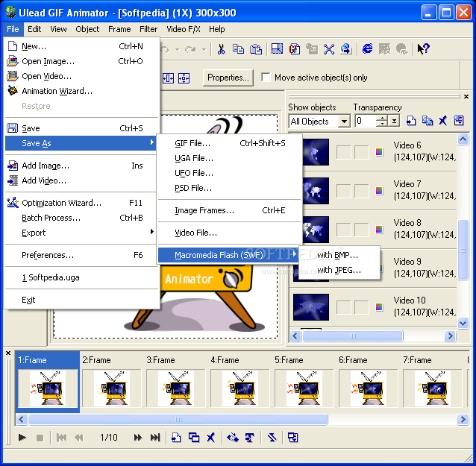The image size is (476, 466).
Task: Open recent file 1 Softpedia.uga
Action: coord(80,277)
